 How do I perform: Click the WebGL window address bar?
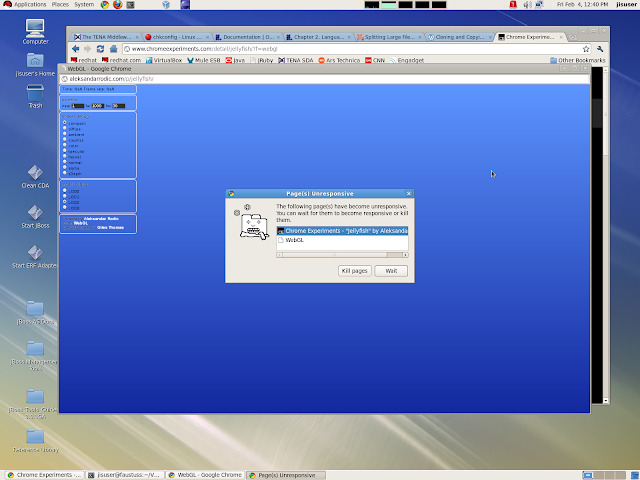324,79
